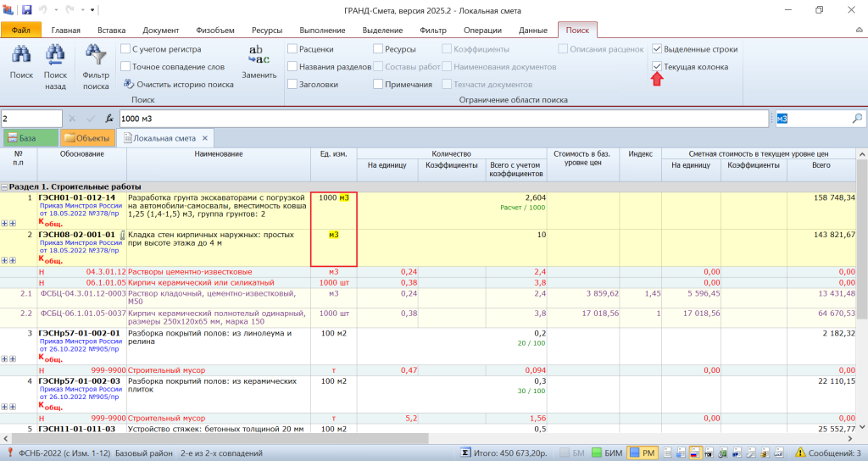868x461 pixels.
Task: Open the undo history dropdown arrow
Action: (56, 10)
